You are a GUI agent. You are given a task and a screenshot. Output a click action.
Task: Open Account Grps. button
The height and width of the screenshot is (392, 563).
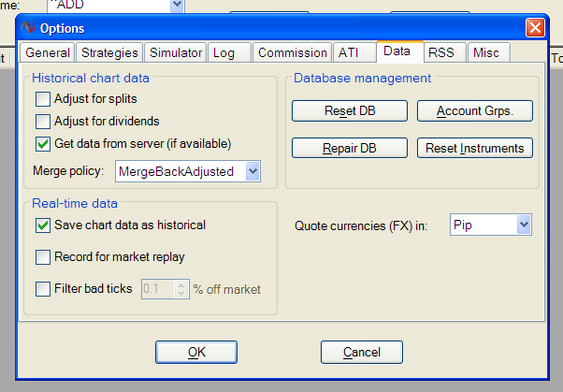click(475, 110)
